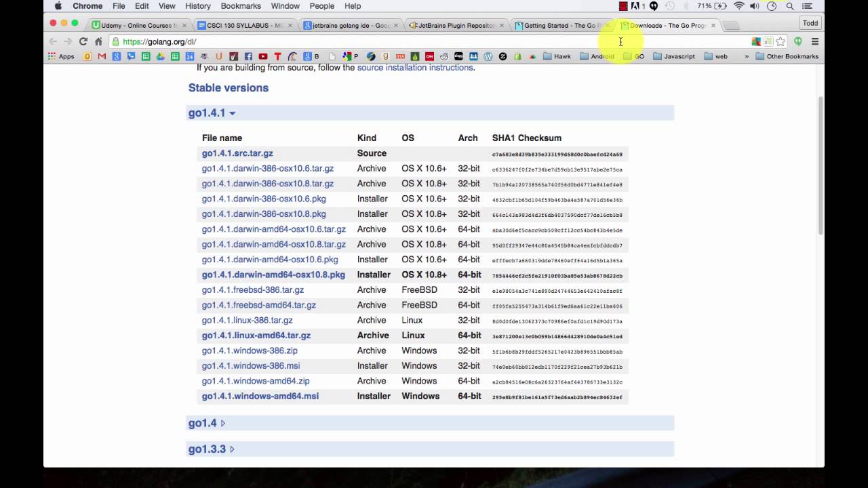868x488 pixels.
Task: Open the Android bookmarks folder
Action: pyautogui.click(x=597, y=56)
